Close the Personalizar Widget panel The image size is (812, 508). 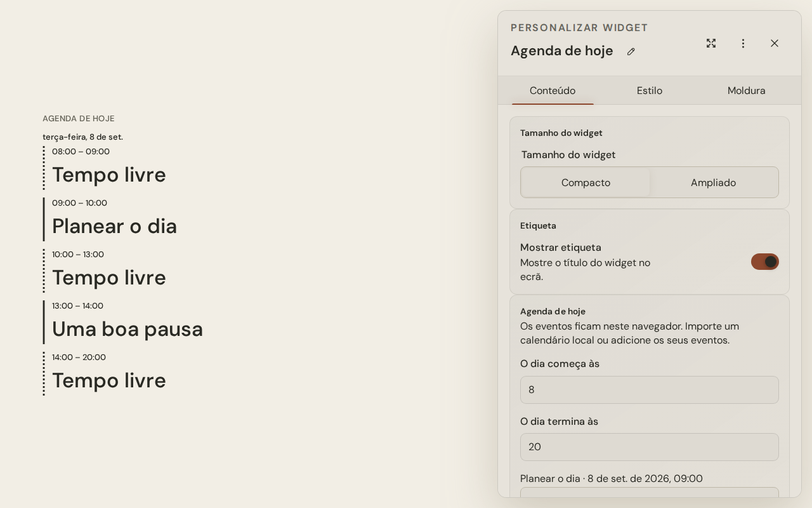(775, 43)
